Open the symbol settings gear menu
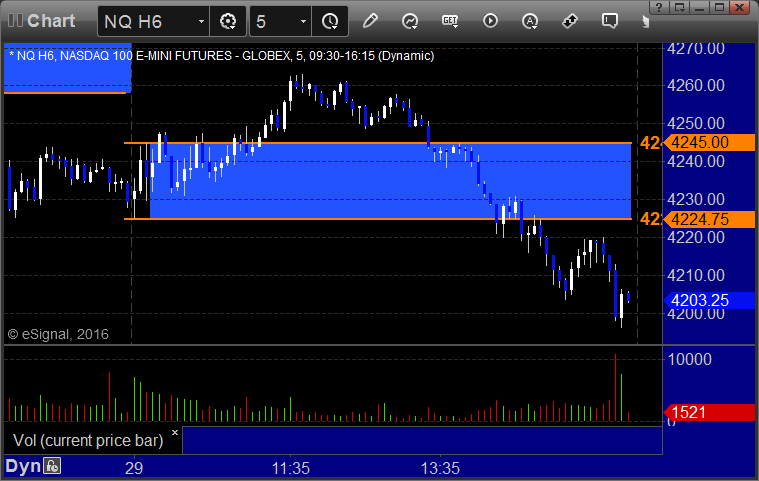The image size is (759, 481). [228, 21]
